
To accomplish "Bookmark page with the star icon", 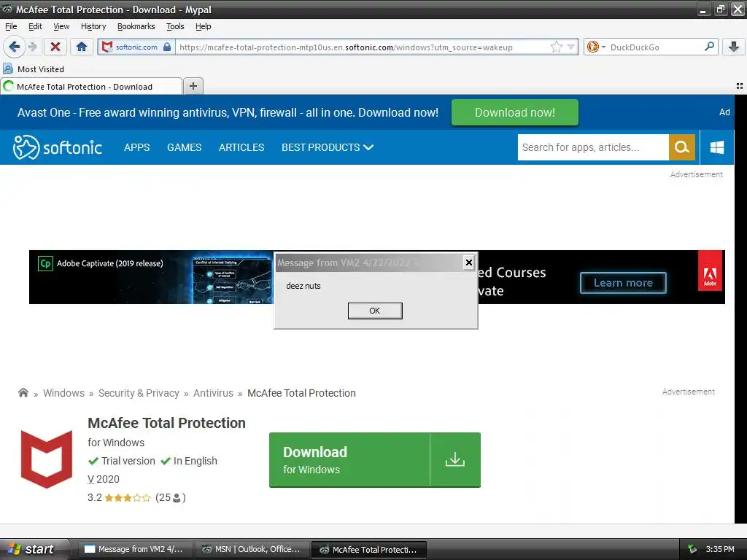I will [556, 47].
